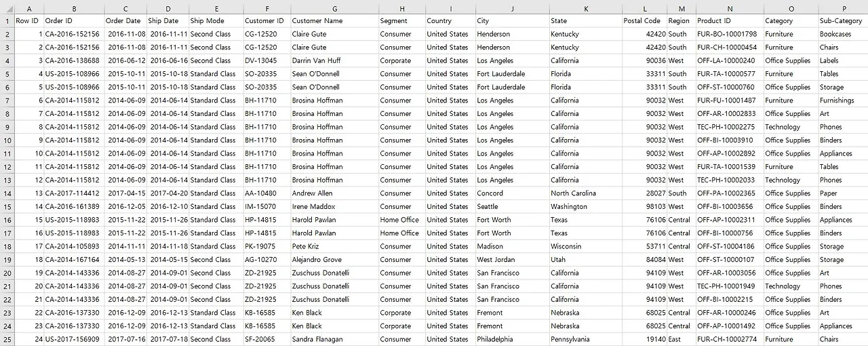
Task: Select customer ID cell PK-19075
Action: (x=267, y=246)
